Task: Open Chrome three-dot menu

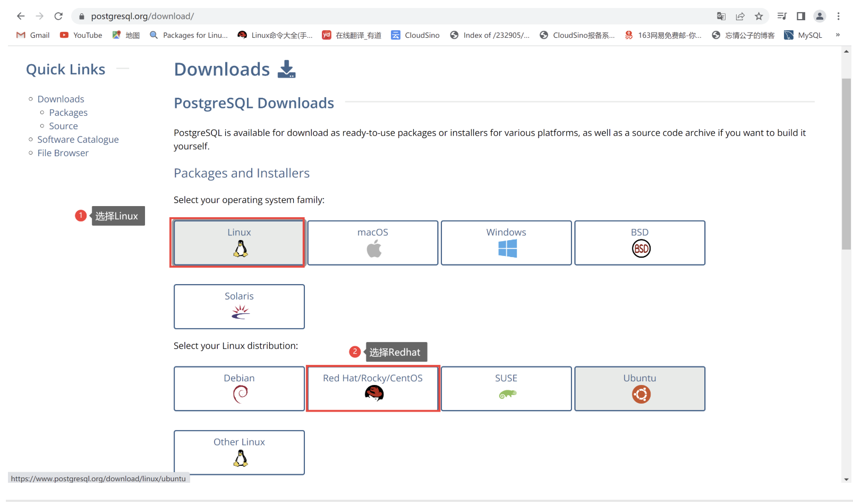Action: point(839,16)
